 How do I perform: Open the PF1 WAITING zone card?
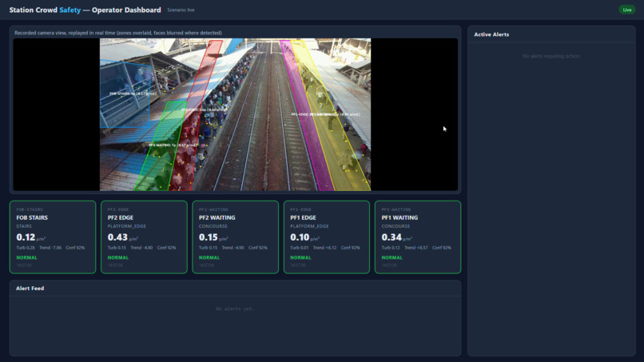(418, 237)
